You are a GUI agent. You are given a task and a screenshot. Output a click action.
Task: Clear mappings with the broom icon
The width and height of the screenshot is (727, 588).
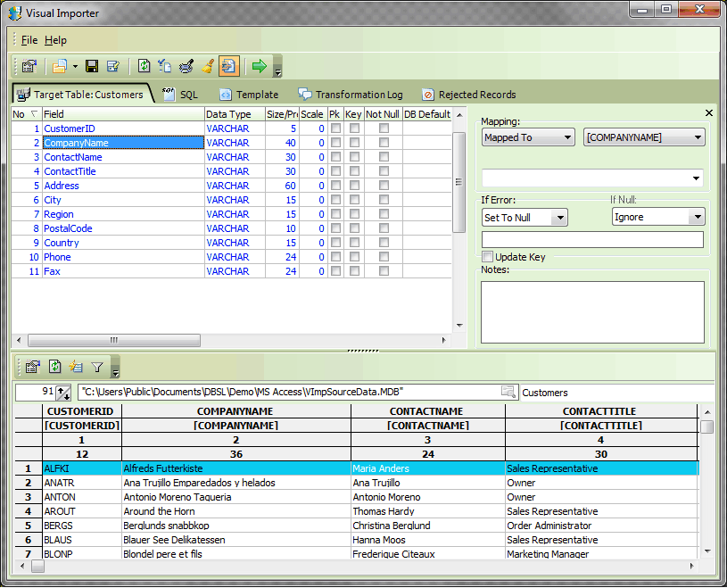[x=209, y=65]
